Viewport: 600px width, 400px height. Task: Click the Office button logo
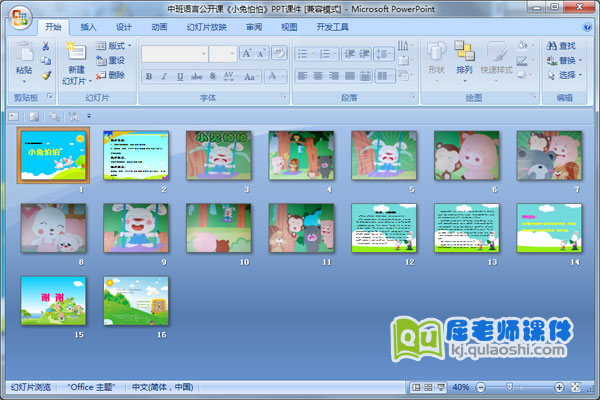pos(20,18)
